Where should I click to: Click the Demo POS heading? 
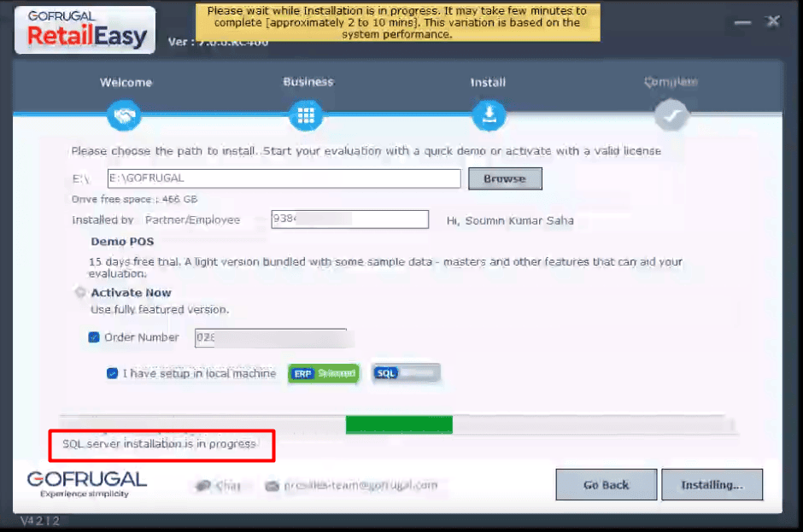(x=122, y=241)
